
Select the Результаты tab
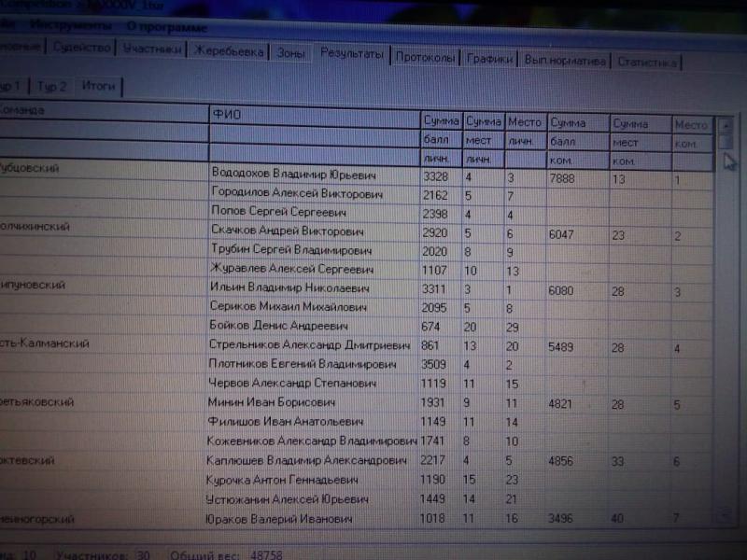pyautogui.click(x=352, y=54)
